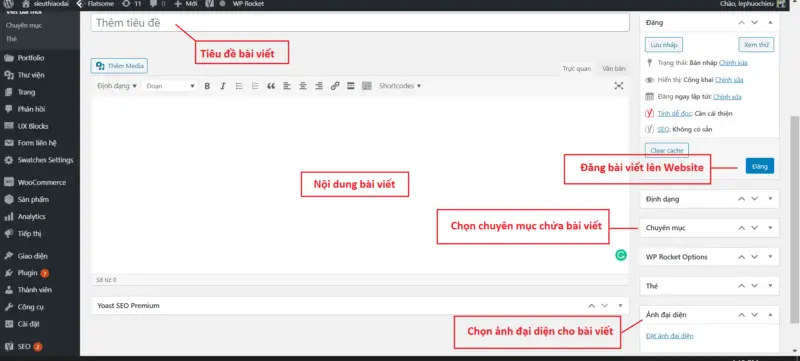Screen dimensions: 800x361
Task: Visit the sieuthiaodai site home link
Action: tap(46, 4)
